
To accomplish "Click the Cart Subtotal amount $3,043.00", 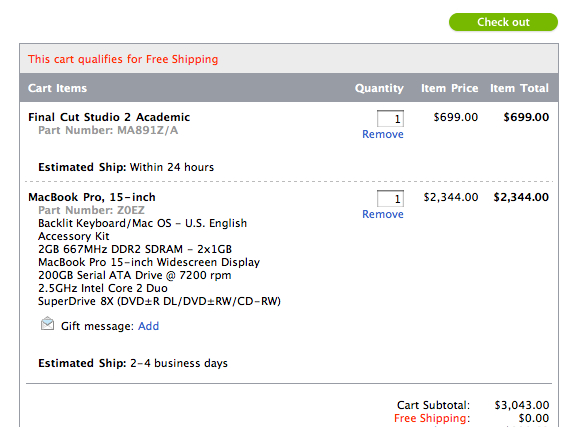I will coord(522,405).
